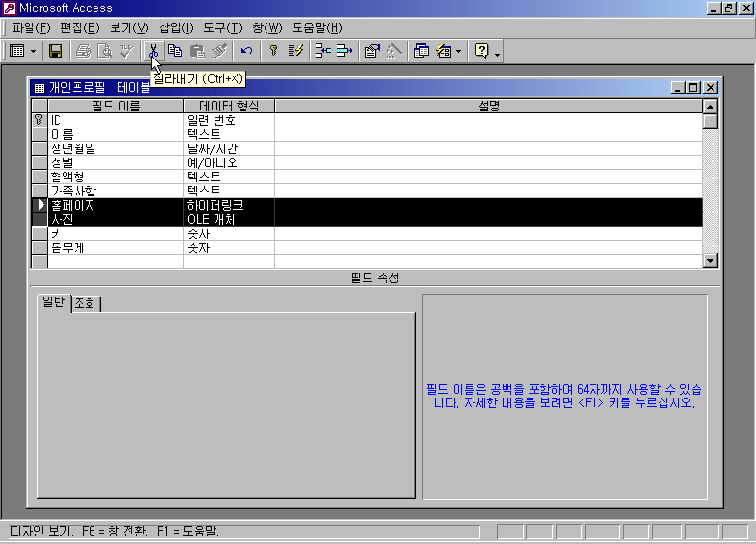Click the Delete Rows icon
The height and width of the screenshot is (544, 756).
tap(344, 51)
